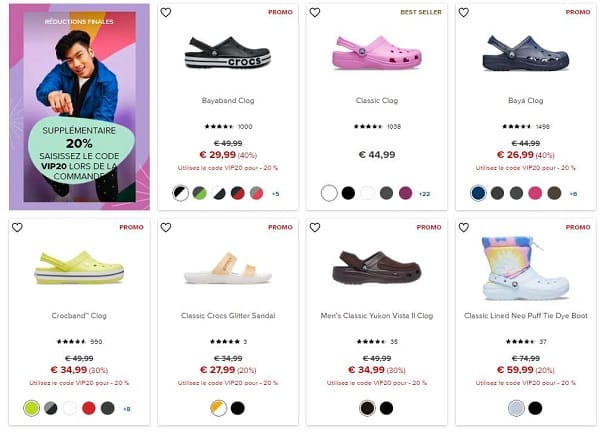600x432 pixels.
Task: Select green-black Bayaband Clog swatch
Action: [199, 193]
